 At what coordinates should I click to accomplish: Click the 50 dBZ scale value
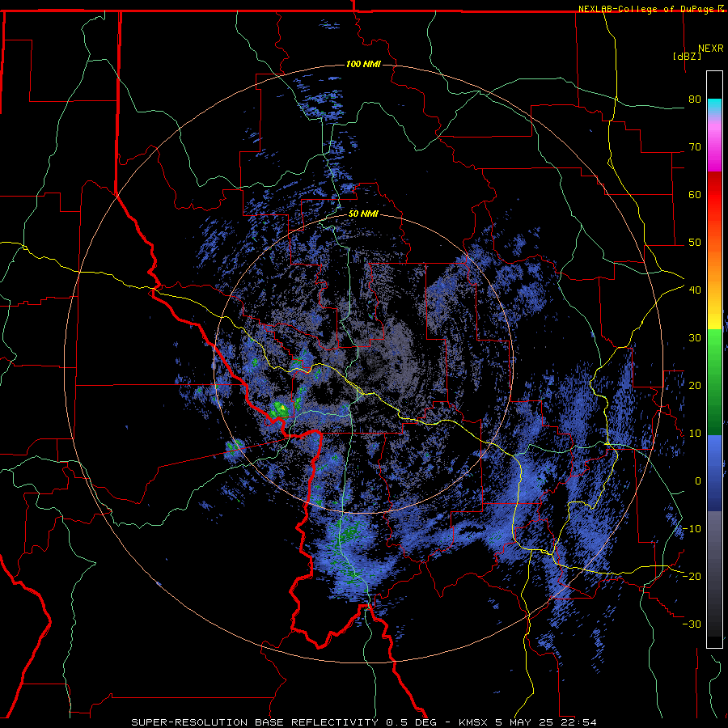tap(695, 243)
